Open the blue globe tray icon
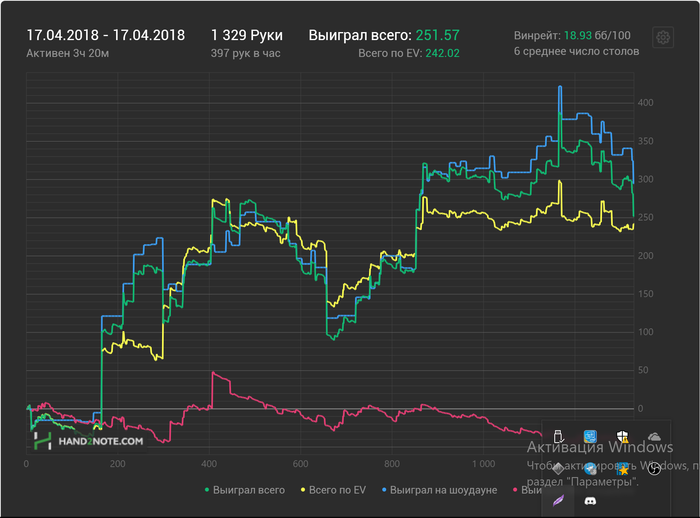 pos(590,469)
